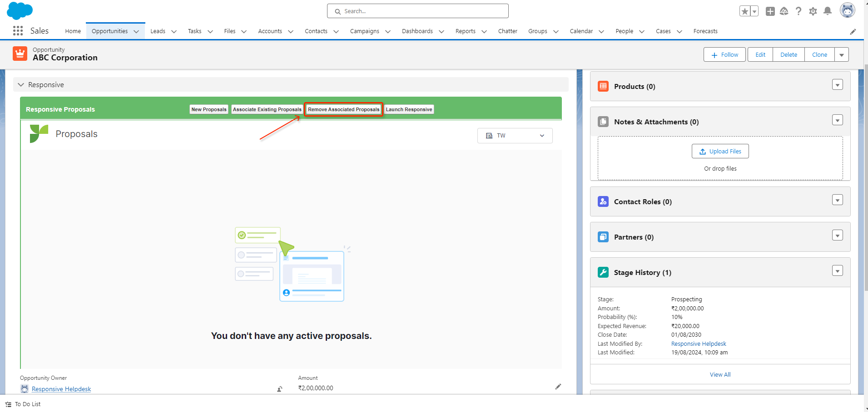Viewport: 868px width, 412px height.
Task: Expand the Cases tab dropdown chevron
Action: click(680, 31)
